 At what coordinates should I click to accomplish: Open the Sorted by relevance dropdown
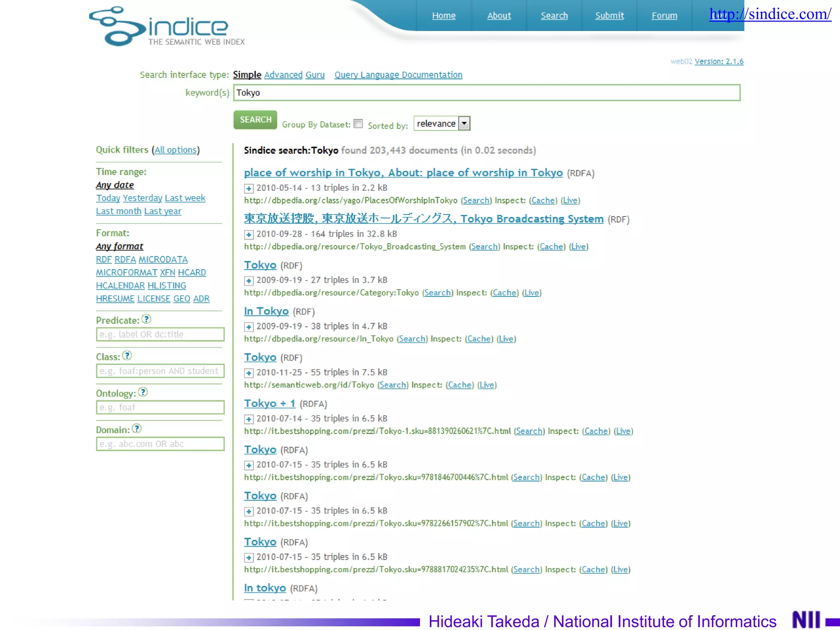442,123
